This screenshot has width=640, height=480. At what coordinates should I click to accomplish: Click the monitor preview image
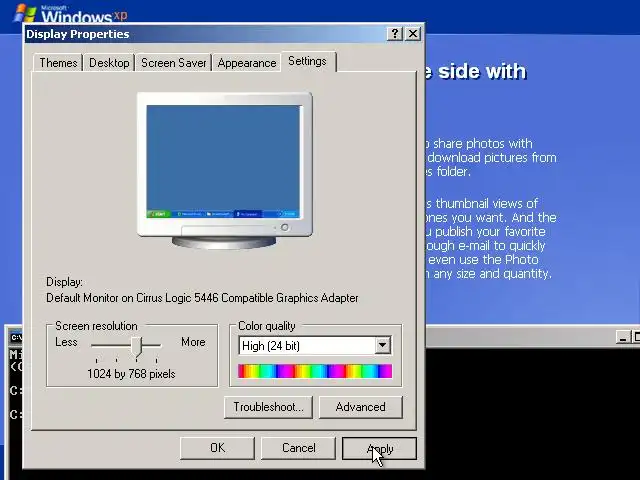click(224, 171)
